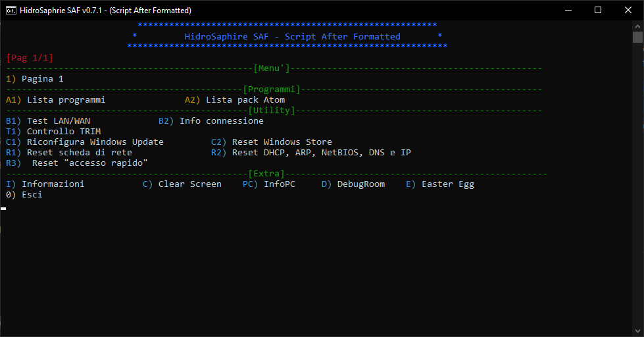
Task: Select 'I) Informazioni' option
Action: point(45,184)
